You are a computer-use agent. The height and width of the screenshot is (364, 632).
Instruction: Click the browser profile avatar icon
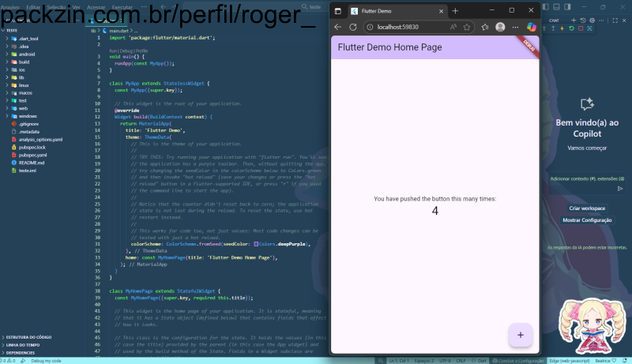pyautogui.click(x=500, y=27)
